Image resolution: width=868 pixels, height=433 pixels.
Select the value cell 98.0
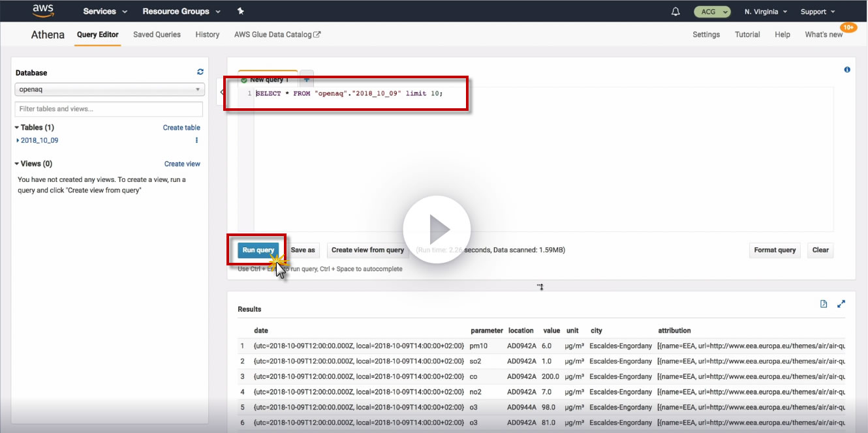(x=549, y=408)
